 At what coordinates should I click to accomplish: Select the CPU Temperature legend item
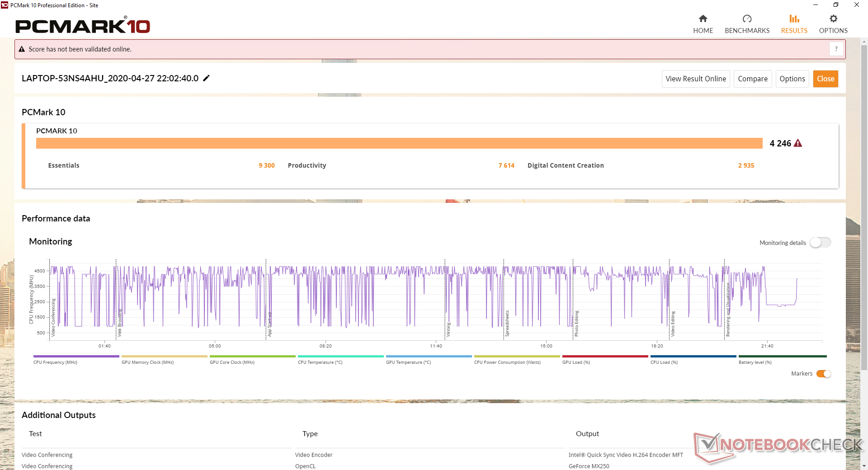(320, 362)
